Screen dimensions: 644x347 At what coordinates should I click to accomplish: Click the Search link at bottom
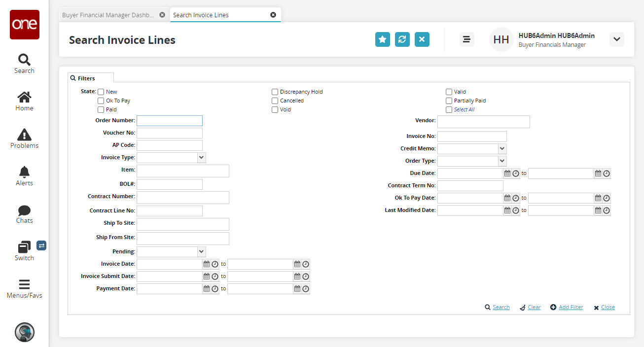coord(501,308)
